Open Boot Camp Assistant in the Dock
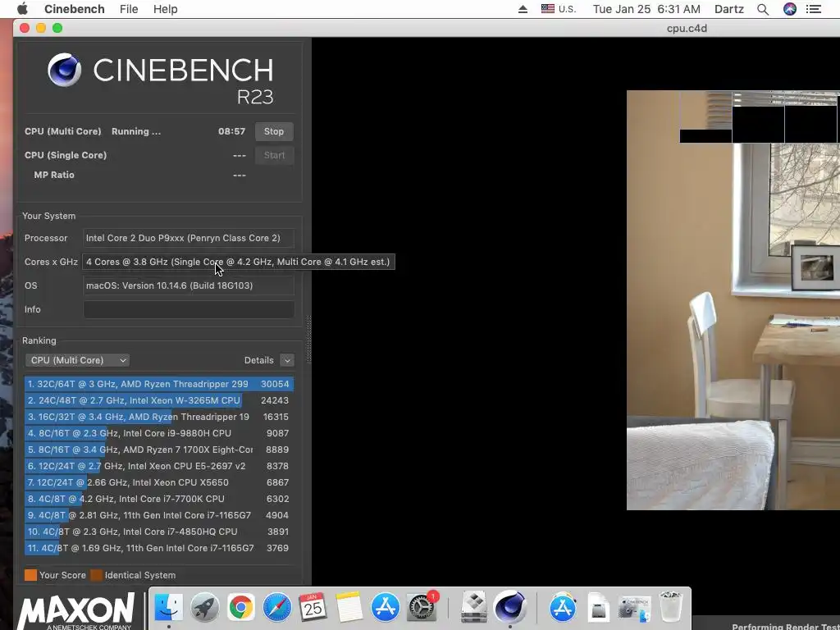Image resolution: width=840 pixels, height=630 pixels. tap(473, 608)
